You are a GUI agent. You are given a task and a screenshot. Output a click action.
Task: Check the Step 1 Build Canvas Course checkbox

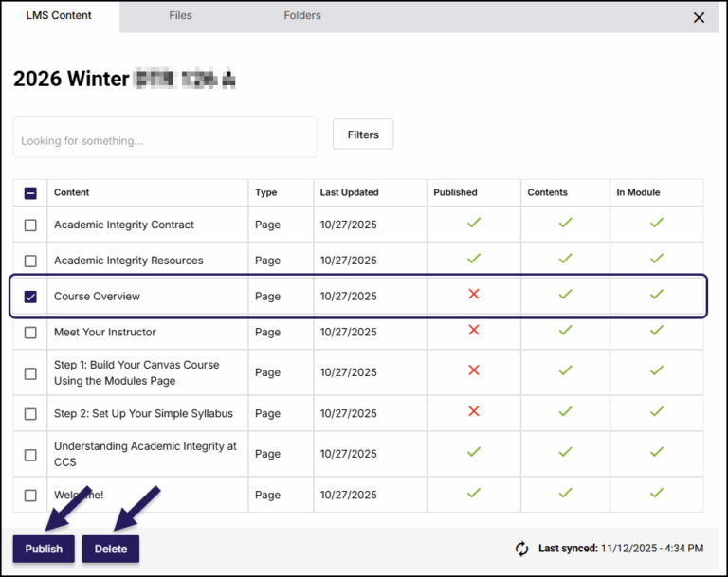30,373
